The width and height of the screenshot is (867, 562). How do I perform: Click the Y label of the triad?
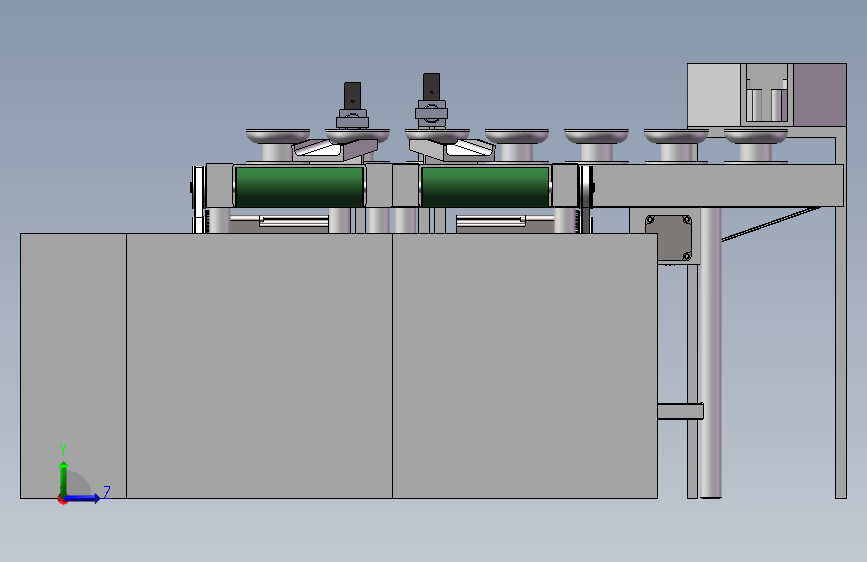[63, 450]
